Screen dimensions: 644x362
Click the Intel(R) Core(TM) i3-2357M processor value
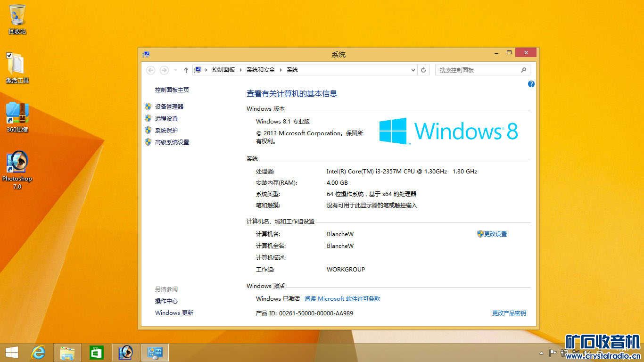[x=402, y=172]
